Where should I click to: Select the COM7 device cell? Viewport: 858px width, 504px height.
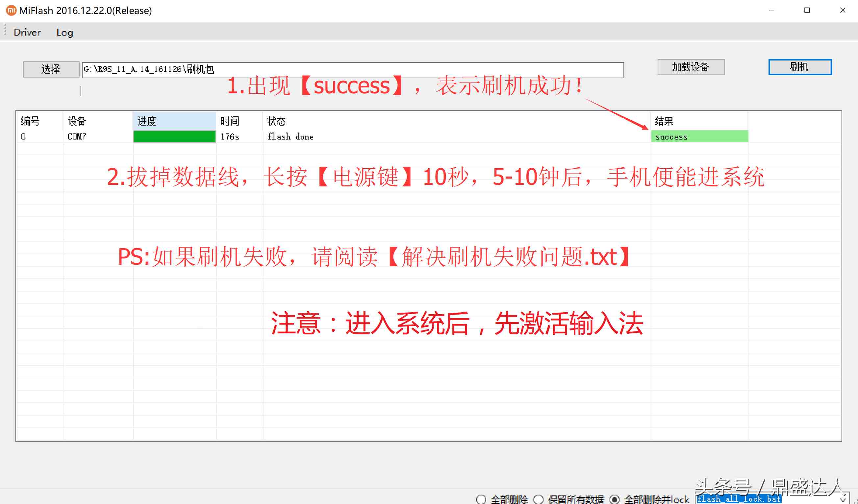(x=98, y=136)
